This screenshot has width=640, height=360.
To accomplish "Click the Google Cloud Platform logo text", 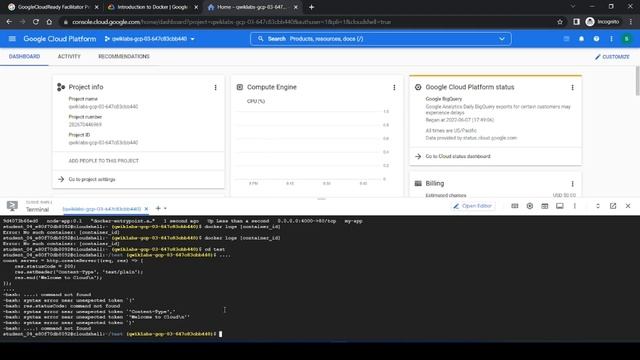I will 60,39.
